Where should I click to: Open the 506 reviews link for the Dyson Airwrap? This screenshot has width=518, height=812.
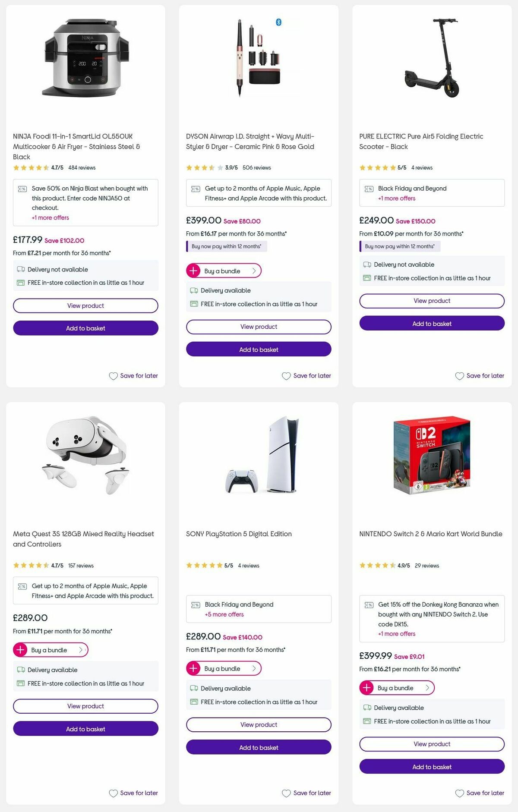[258, 167]
